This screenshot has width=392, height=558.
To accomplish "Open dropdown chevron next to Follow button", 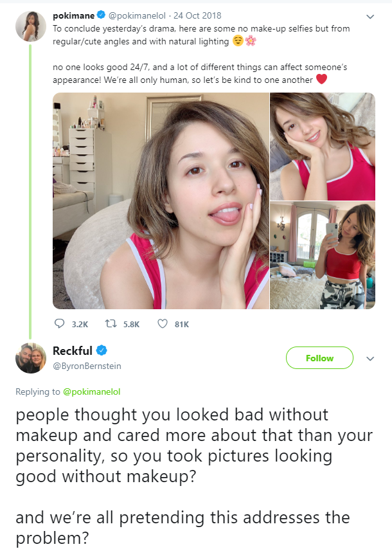I will click(370, 358).
